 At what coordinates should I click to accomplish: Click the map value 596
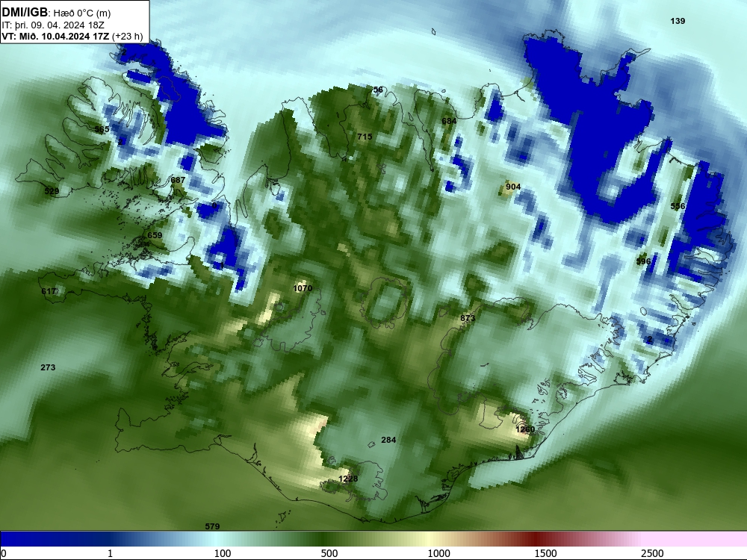coord(643,261)
